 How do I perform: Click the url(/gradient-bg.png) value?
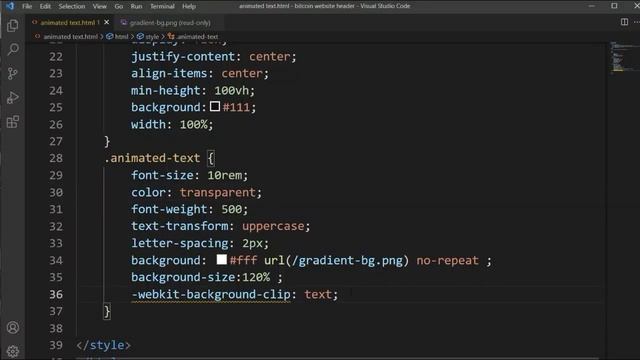[336, 260]
